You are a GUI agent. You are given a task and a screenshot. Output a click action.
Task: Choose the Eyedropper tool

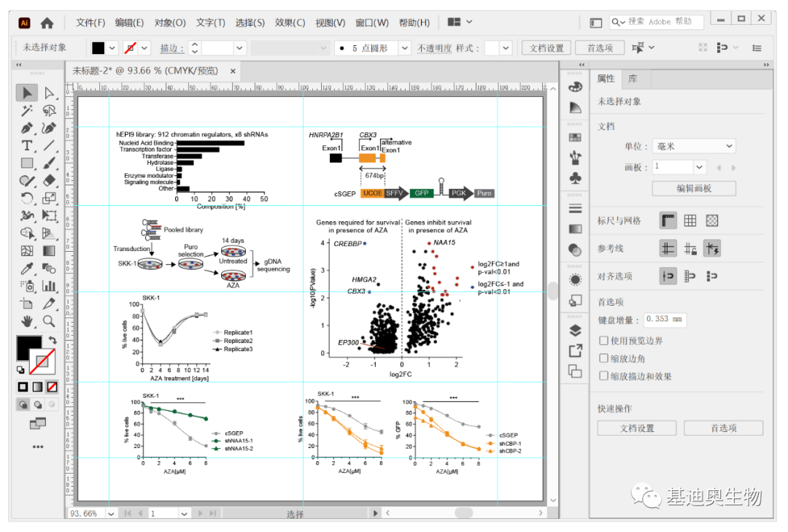coord(27,268)
